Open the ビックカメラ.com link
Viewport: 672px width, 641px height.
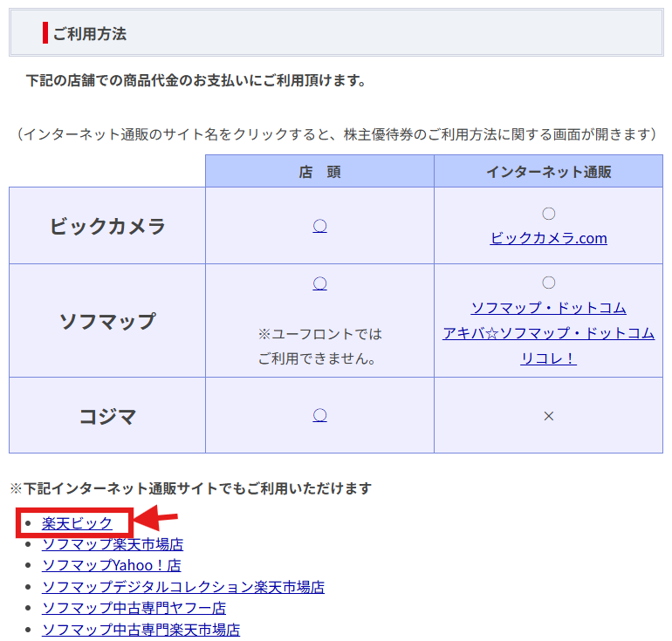pyautogui.click(x=549, y=238)
